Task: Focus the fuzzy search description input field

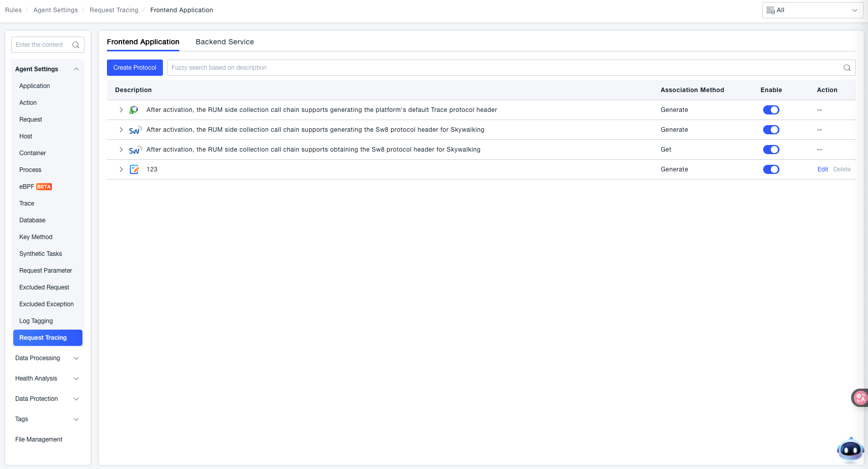Action: point(504,68)
